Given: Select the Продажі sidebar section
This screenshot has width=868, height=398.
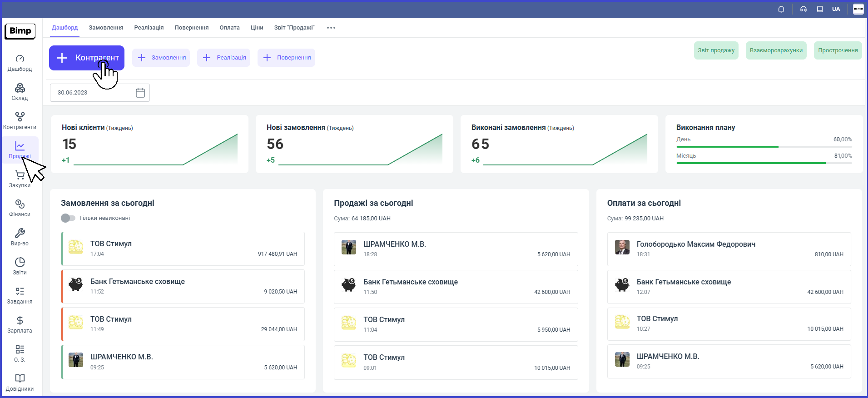Looking at the screenshot, I should (20, 150).
